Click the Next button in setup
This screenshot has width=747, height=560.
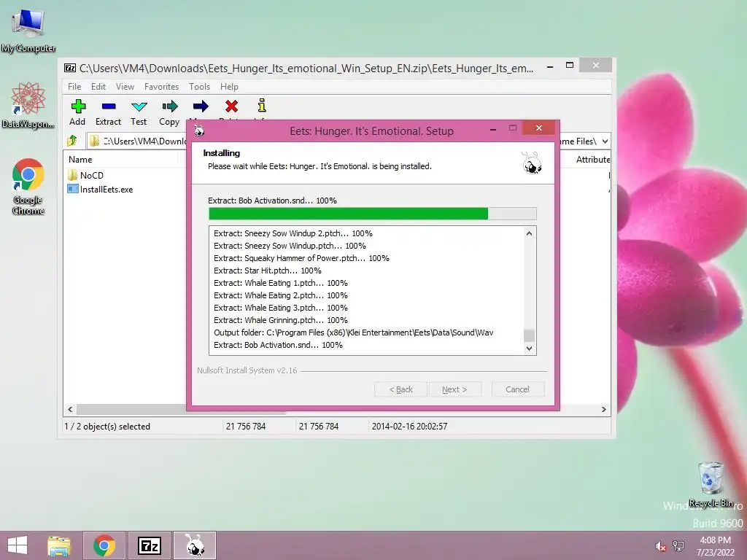pyautogui.click(x=454, y=389)
